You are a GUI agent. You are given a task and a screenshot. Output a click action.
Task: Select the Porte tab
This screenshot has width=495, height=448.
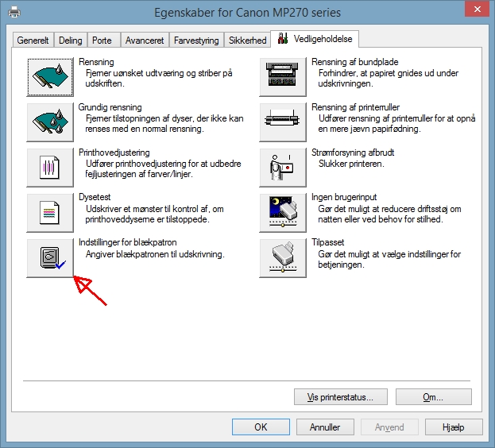point(102,41)
